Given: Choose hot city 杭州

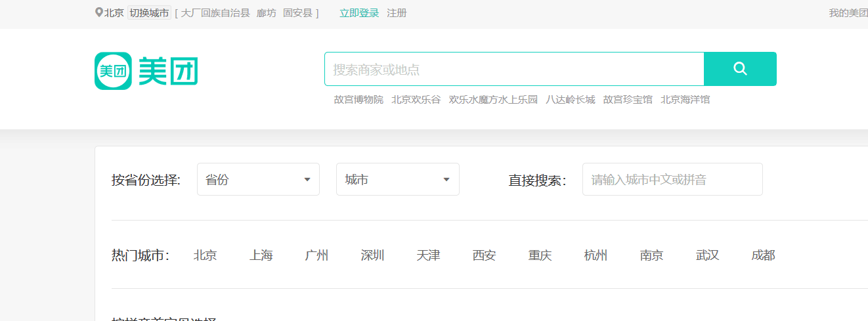Looking at the screenshot, I should pos(596,255).
